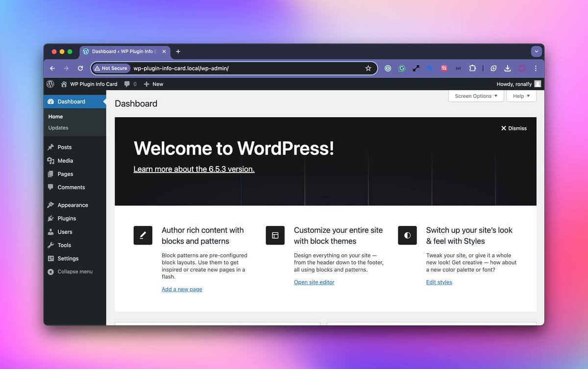Screen dimensions: 588x369
Task: Select the Home submenu item
Action: tap(55, 117)
